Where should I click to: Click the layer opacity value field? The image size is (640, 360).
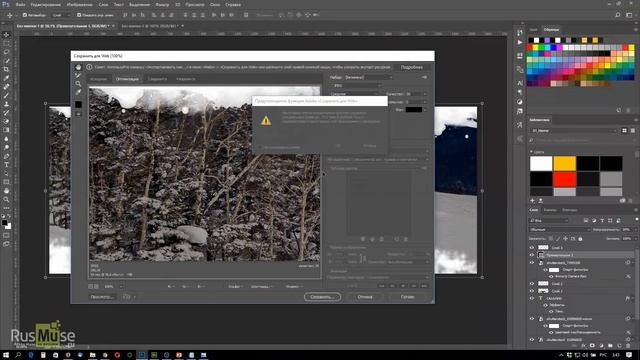tap(626, 230)
